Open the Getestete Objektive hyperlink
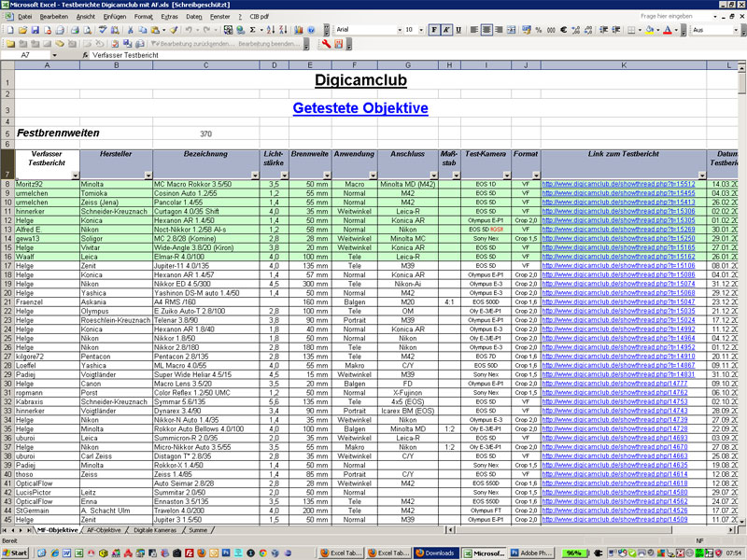 tap(359, 108)
